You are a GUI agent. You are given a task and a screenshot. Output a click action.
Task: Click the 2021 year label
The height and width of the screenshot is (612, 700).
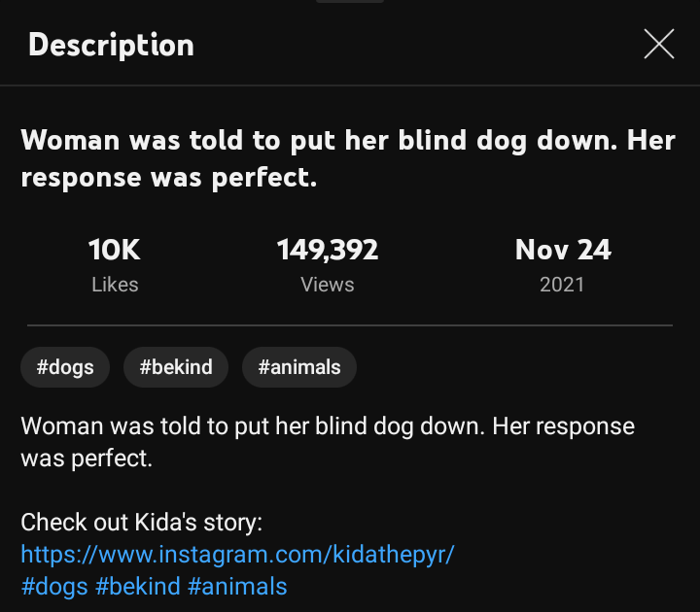point(563,285)
